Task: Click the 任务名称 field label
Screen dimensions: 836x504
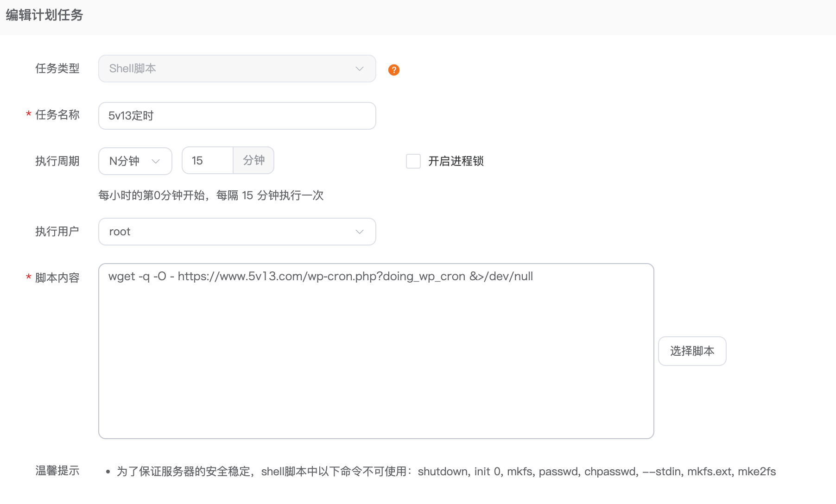Action: point(57,115)
